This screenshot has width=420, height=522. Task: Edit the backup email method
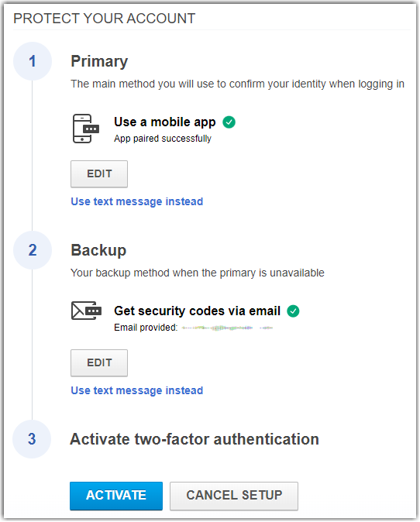pyautogui.click(x=99, y=363)
